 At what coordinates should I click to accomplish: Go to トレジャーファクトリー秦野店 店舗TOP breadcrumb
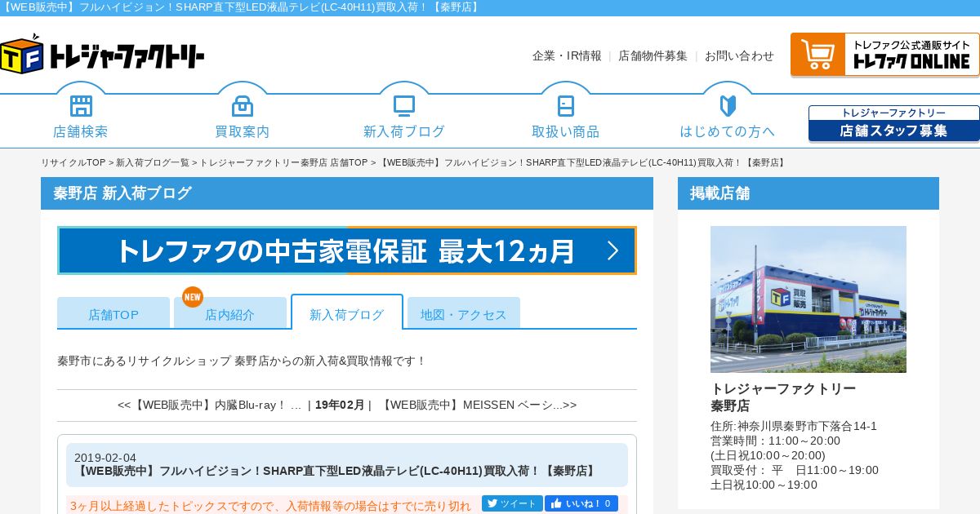coord(283,162)
